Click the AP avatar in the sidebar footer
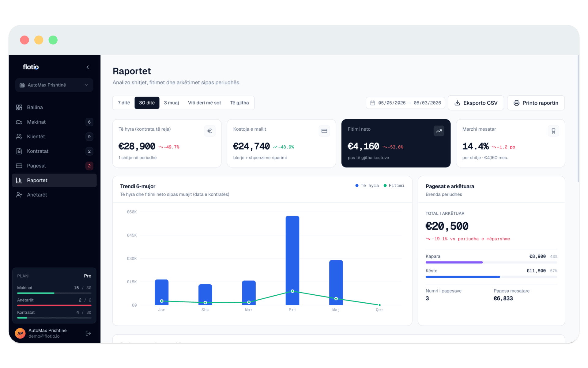Image resolution: width=588 pixels, height=368 pixels. click(x=20, y=333)
